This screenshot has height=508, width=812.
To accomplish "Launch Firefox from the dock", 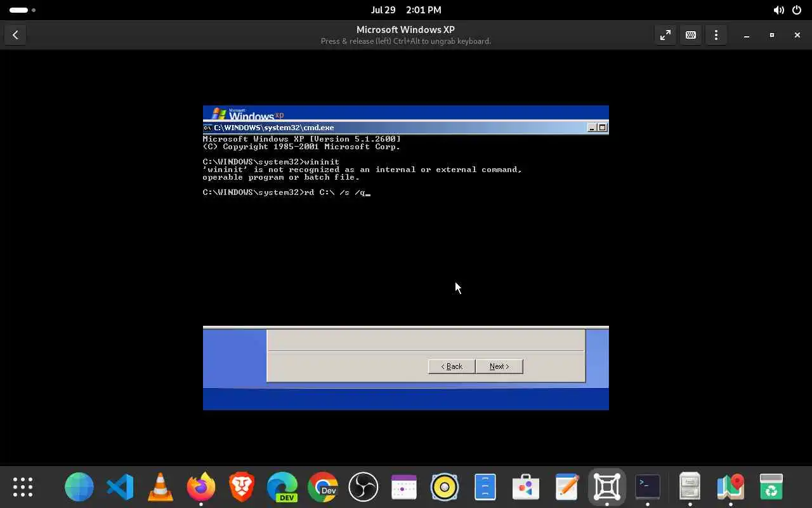I will (201, 487).
